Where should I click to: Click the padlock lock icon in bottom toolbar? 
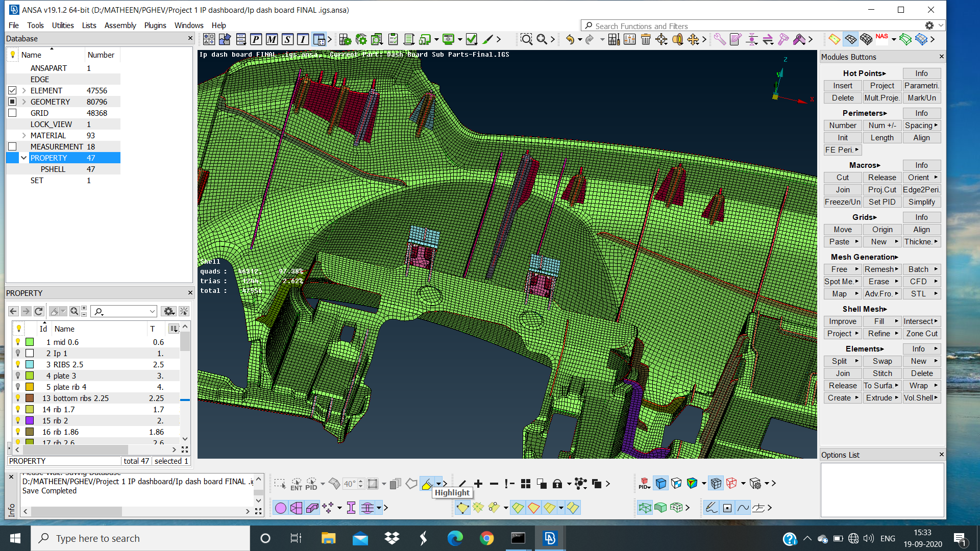pos(557,484)
